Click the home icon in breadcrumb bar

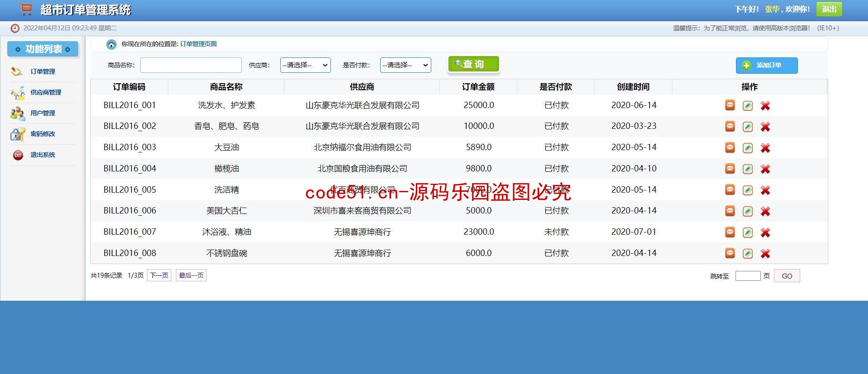111,44
